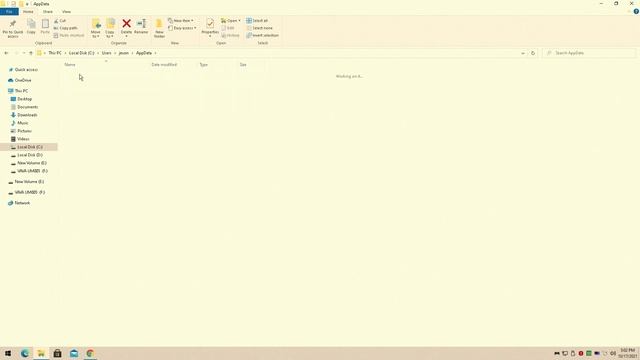Open Pictures in the navigation pane

(x=24, y=131)
